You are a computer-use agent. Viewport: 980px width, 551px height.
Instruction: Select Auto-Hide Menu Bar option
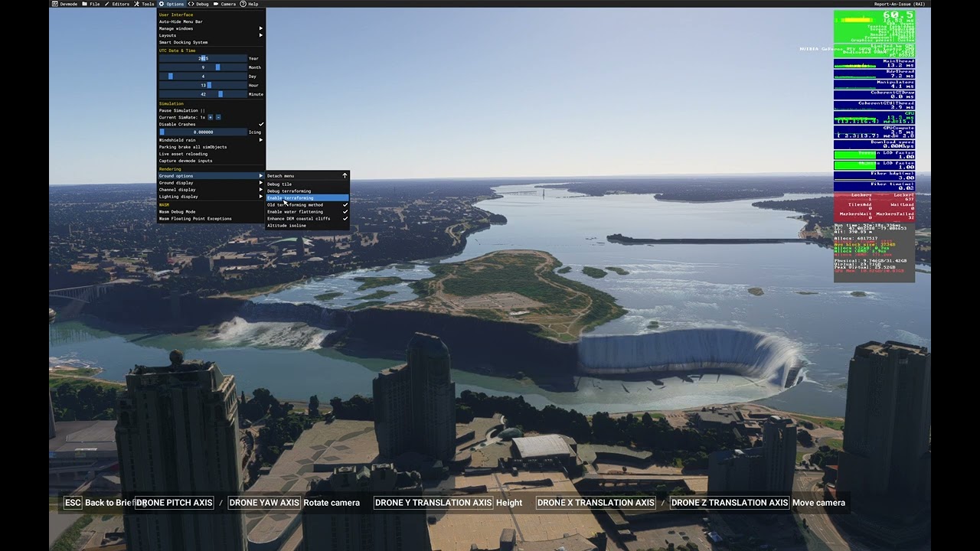click(x=211, y=21)
